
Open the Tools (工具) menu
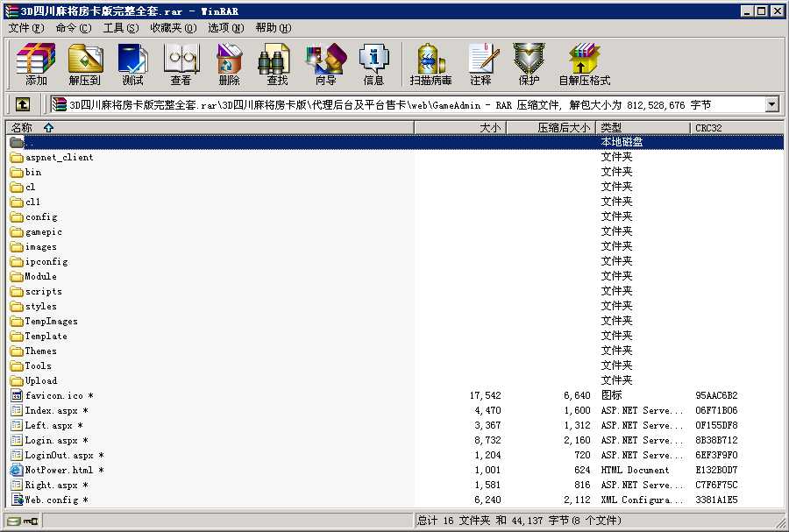click(x=121, y=28)
